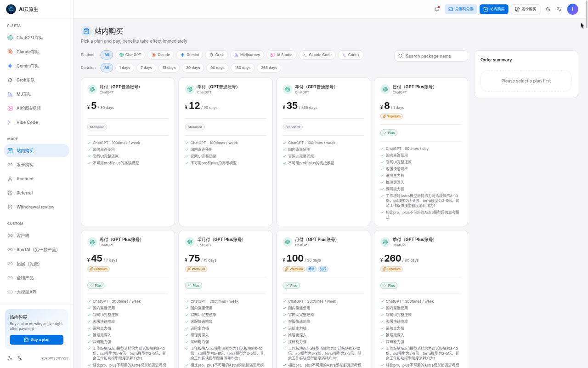Viewport: 588px width, 368px height.
Task: Open Referral page in sidebar
Action: tap(37, 193)
